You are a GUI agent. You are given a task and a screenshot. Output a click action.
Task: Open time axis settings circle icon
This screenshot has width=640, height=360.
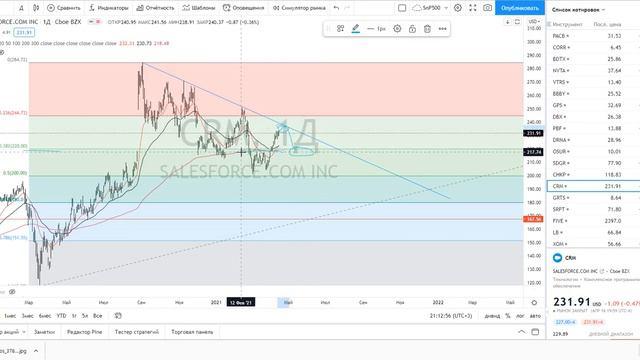pyautogui.click(x=534, y=302)
